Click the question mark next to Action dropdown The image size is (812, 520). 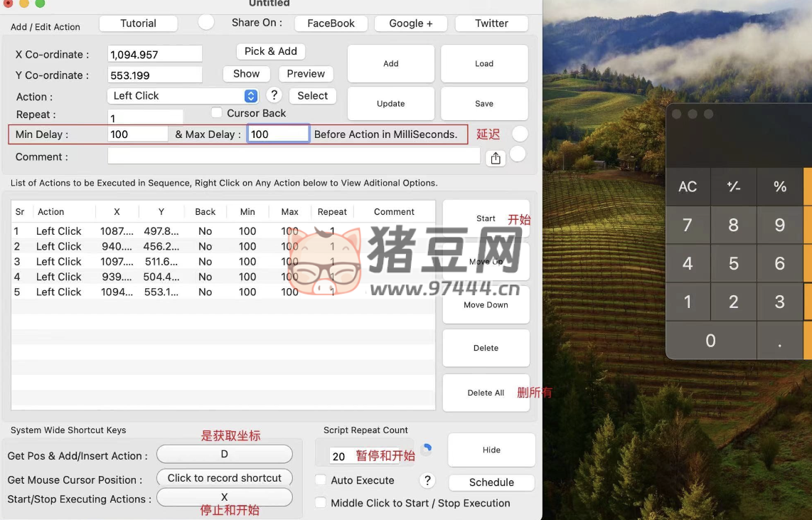click(x=274, y=95)
